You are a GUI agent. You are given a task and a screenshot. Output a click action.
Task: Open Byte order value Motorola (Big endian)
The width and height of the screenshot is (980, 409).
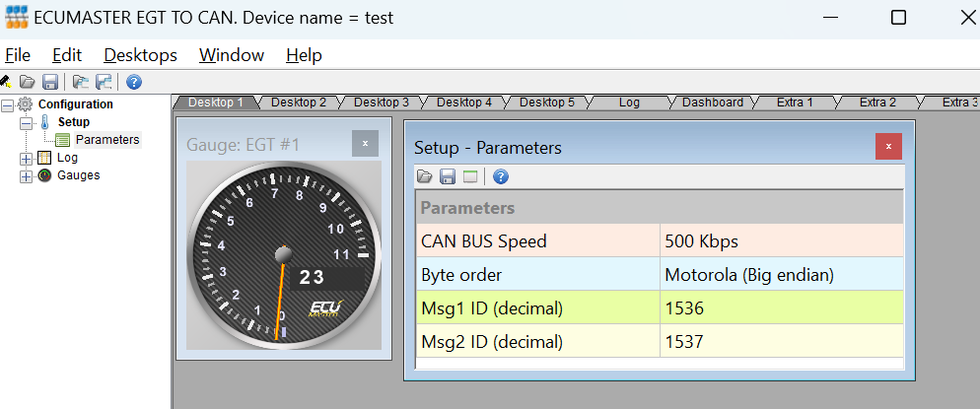(782, 274)
